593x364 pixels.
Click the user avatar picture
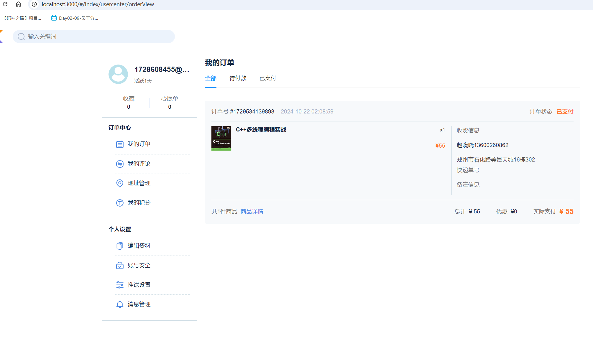[118, 74]
